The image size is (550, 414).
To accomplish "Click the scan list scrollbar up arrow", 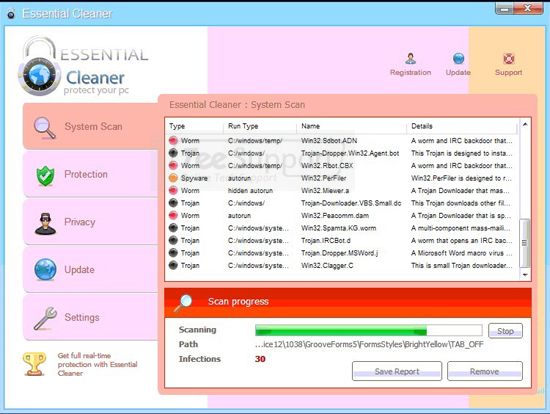I will pos(525,124).
